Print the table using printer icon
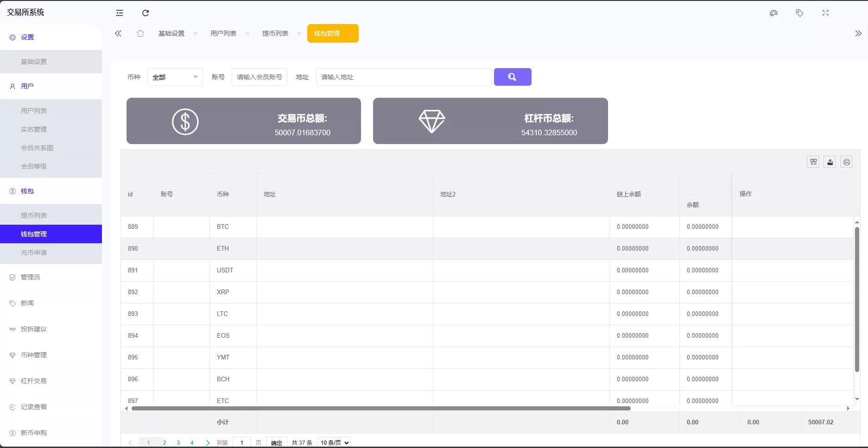This screenshot has width=868, height=448. (x=847, y=162)
